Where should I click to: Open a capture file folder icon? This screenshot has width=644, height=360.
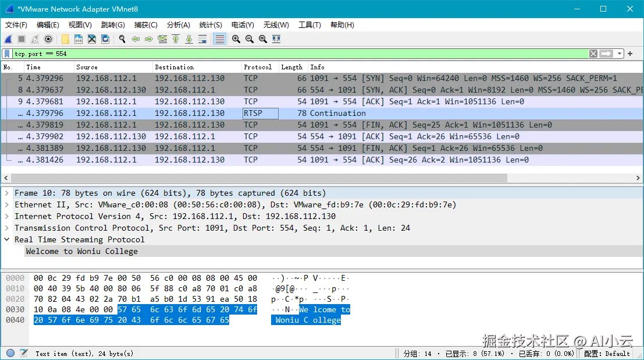pos(65,39)
